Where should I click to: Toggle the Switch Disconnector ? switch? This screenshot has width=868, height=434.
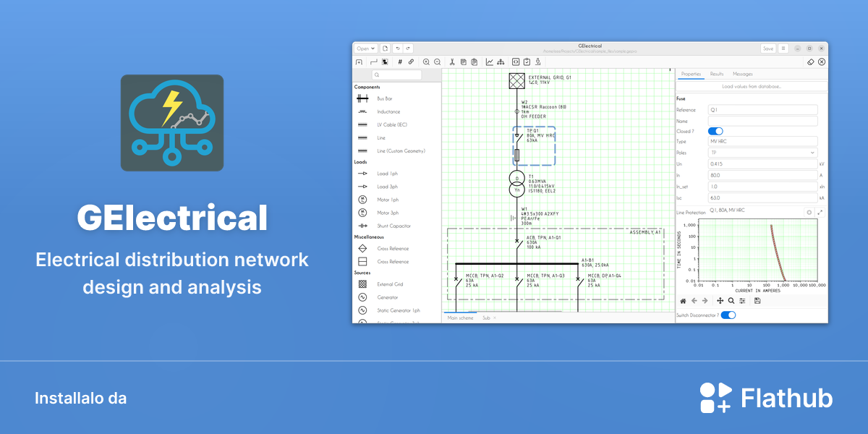coord(728,315)
